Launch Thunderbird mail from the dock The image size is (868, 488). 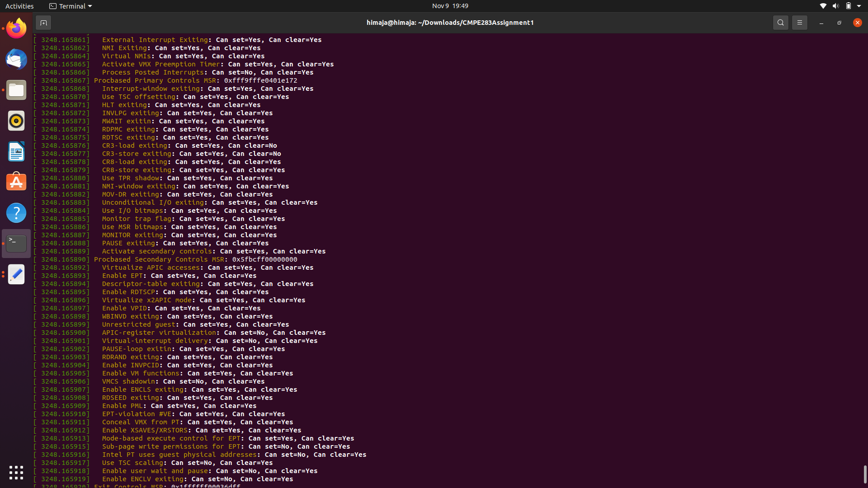coord(16,59)
